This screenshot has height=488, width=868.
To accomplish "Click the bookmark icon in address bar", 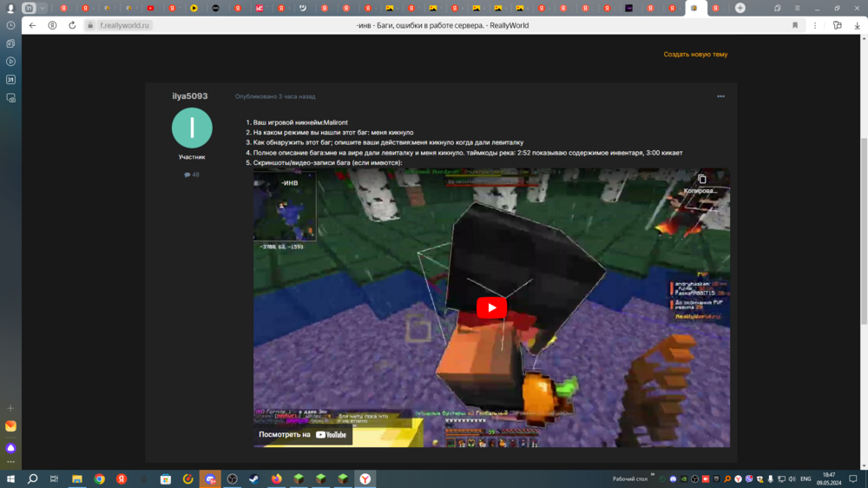I will 795,25.
